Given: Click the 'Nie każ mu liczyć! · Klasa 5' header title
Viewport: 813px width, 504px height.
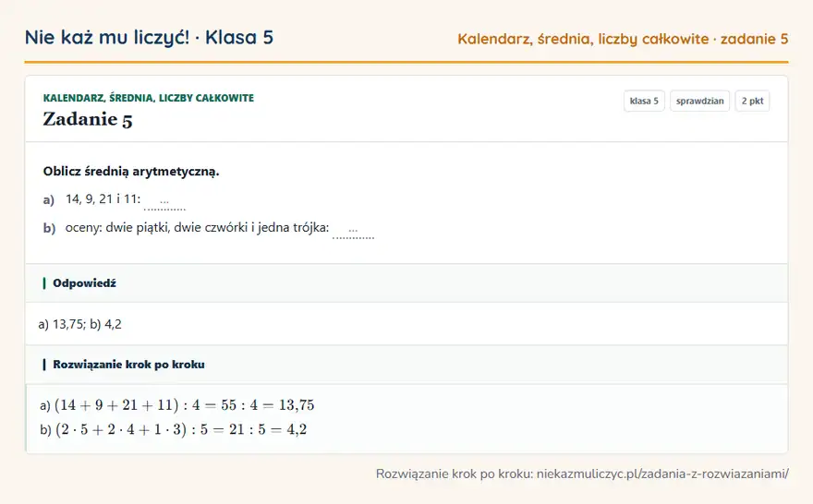Looking at the screenshot, I should click(149, 38).
